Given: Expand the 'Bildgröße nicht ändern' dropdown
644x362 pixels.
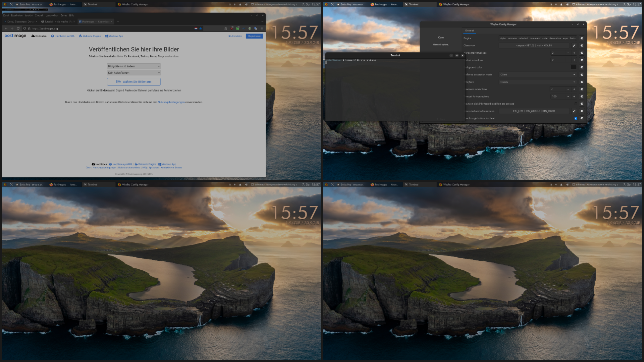Looking at the screenshot, I should [x=134, y=66].
